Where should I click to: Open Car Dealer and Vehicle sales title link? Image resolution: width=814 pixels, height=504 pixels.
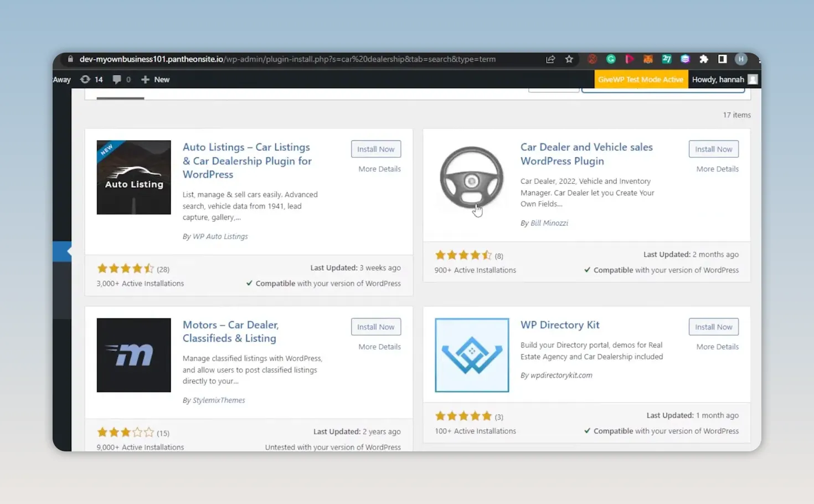coord(586,154)
